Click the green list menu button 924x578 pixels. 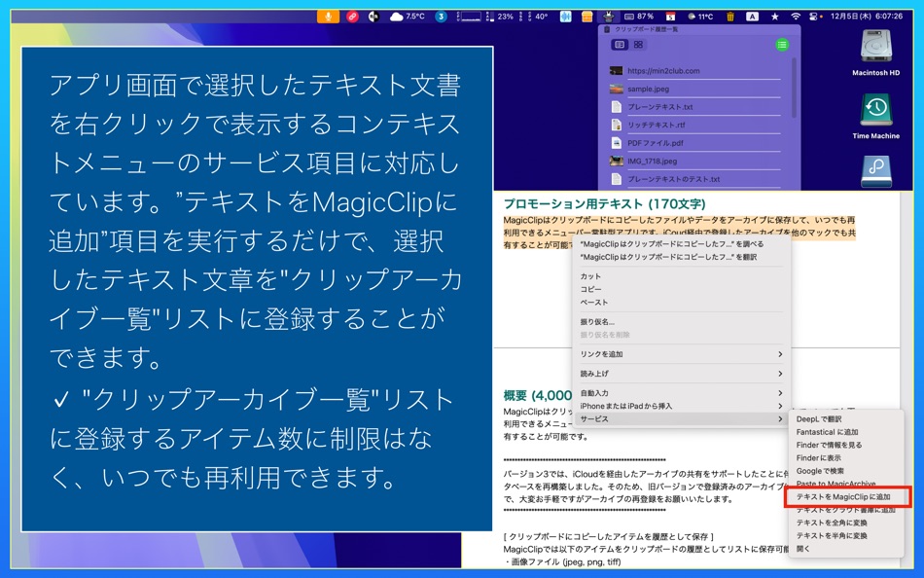click(x=782, y=45)
